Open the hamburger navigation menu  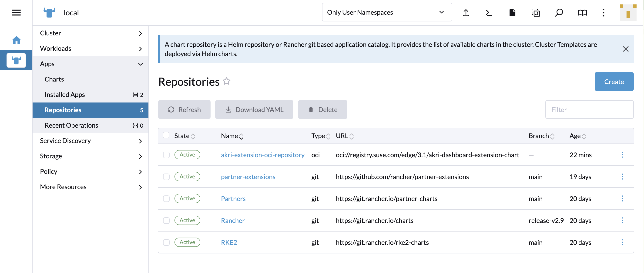tap(16, 13)
